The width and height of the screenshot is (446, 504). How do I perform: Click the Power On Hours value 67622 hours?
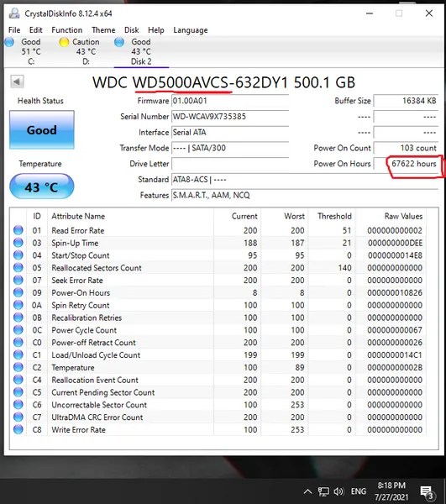(406, 164)
